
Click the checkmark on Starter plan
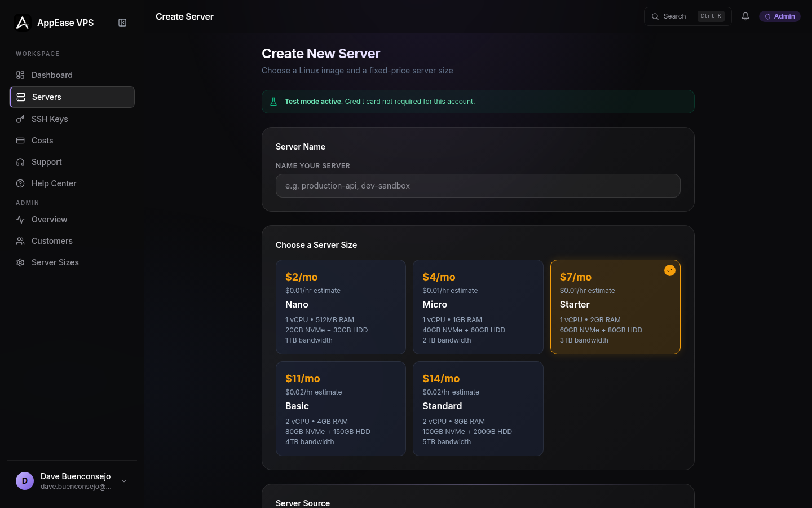670,270
